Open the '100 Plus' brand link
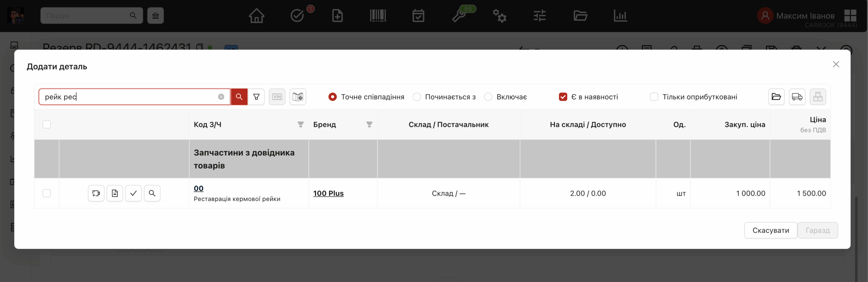Screen dimensions: 868x282 click(x=328, y=193)
